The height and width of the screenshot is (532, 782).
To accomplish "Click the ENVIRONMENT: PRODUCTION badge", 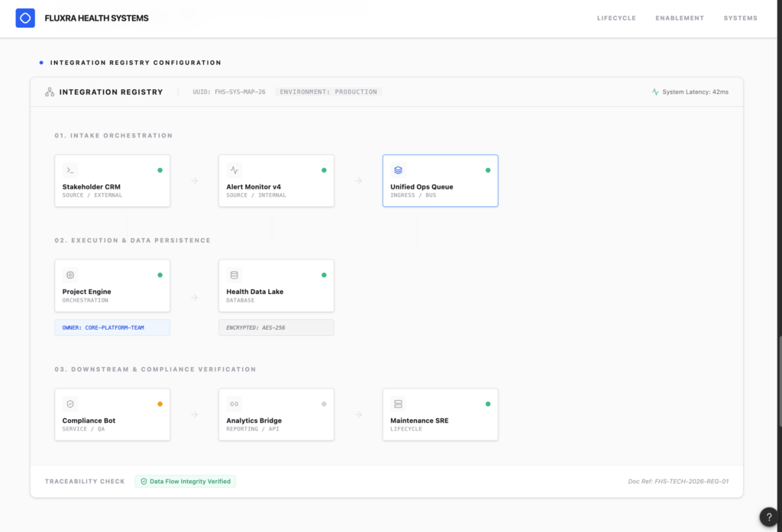I will point(328,92).
